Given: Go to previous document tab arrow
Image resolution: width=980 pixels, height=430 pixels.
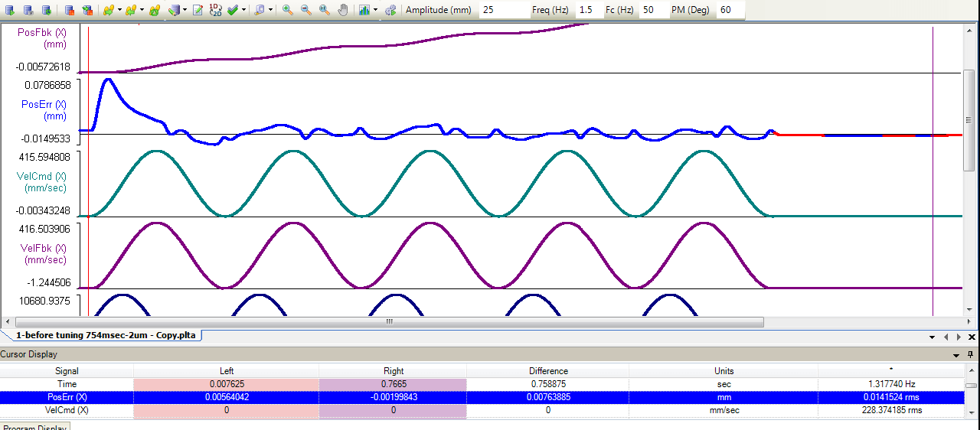Looking at the screenshot, I should click(x=946, y=337).
